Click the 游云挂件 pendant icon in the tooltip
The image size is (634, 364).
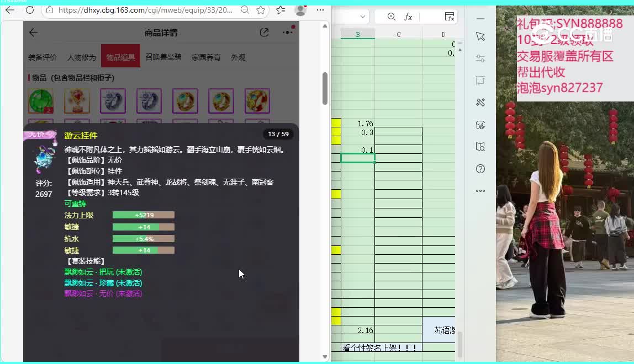[x=44, y=159]
